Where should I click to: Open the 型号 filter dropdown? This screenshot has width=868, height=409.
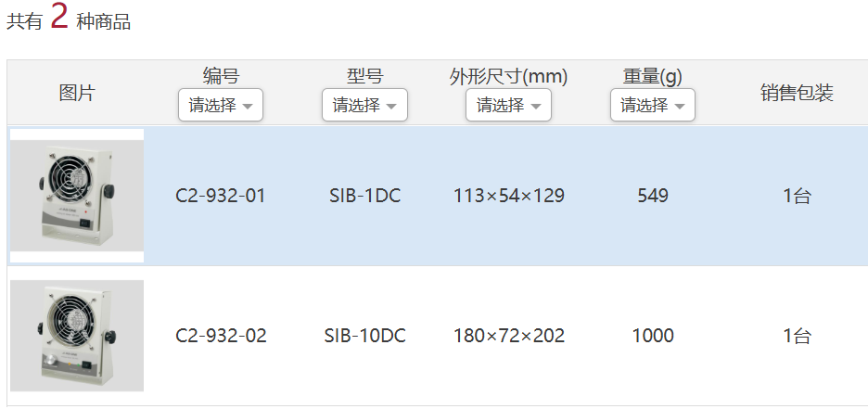(364, 105)
